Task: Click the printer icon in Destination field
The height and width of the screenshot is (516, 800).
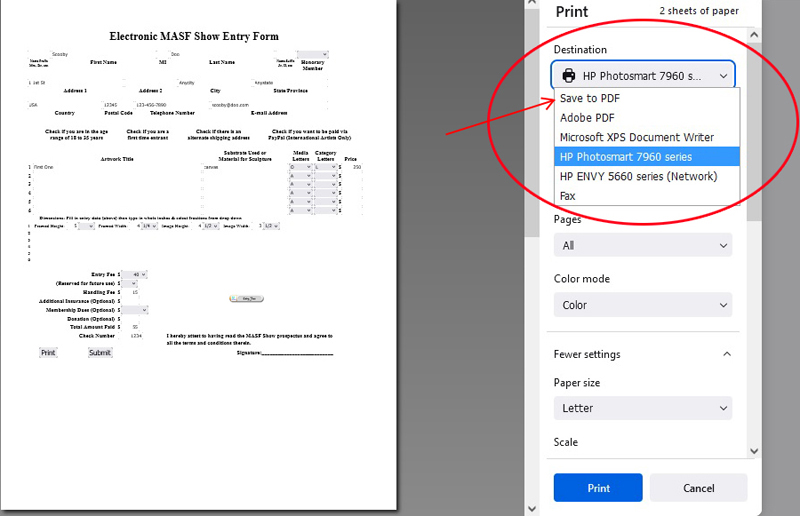Action: [x=569, y=75]
